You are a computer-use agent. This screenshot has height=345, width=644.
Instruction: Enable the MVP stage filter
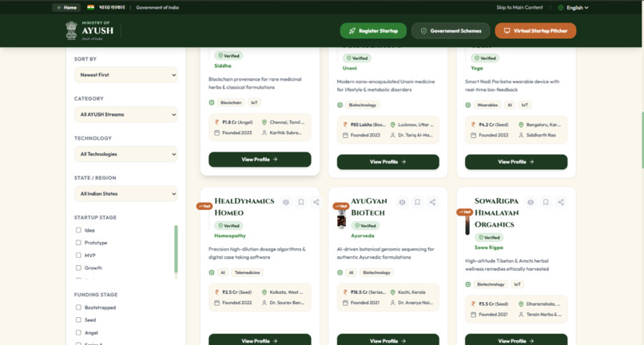[78, 255]
